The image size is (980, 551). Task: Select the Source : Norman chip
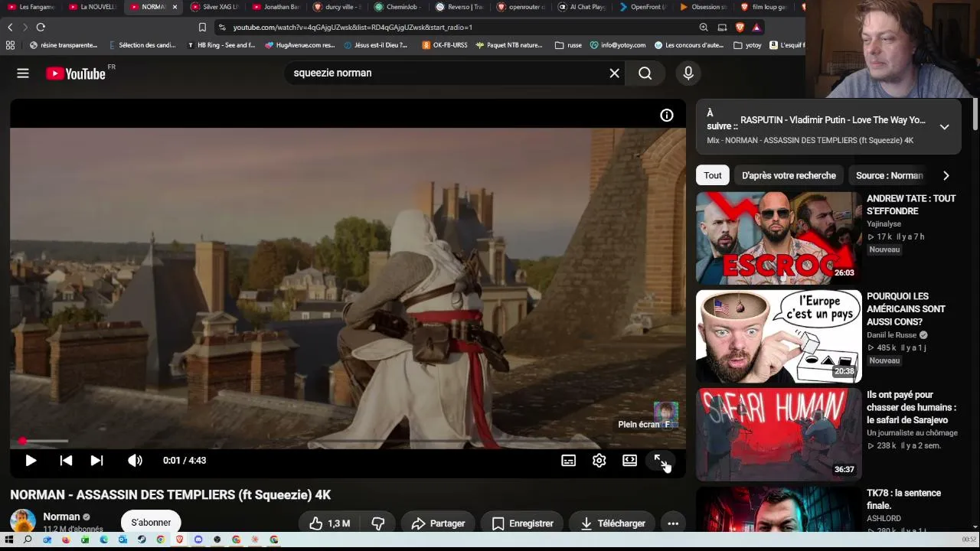[x=889, y=175]
